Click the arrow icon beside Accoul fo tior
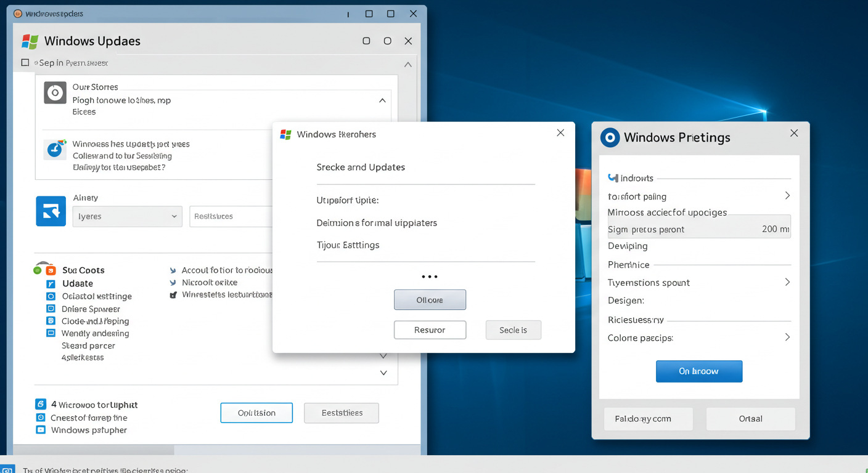 (x=173, y=270)
